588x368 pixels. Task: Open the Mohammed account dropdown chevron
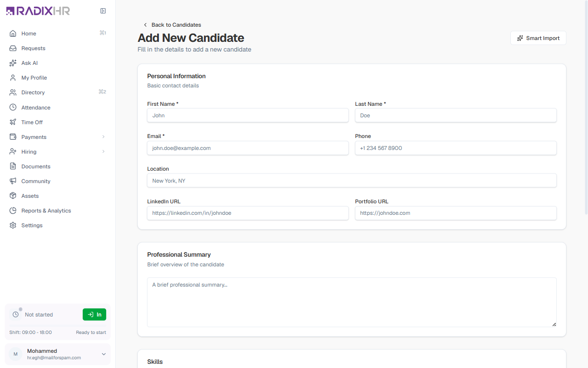(104, 354)
